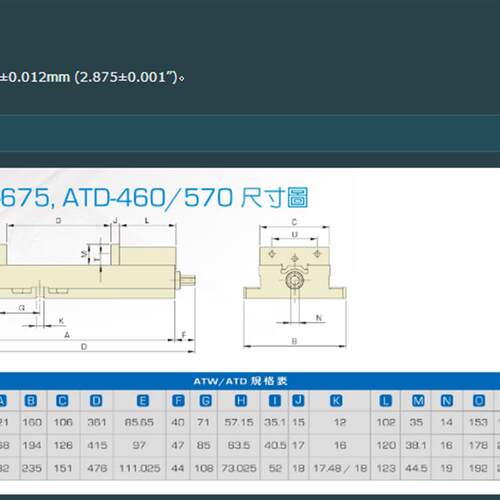The image size is (500, 500).
Task: Click the blue G column header badge
Action: [205, 401]
